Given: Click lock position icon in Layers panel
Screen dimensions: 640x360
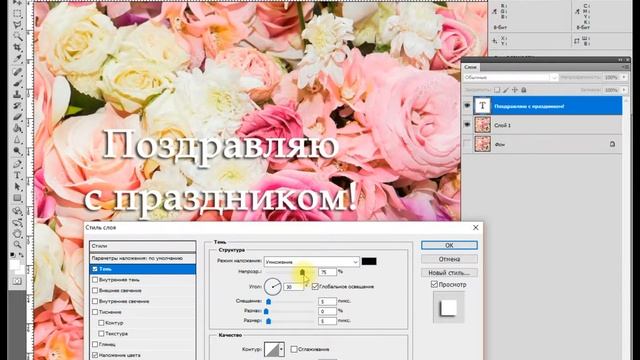Looking at the screenshot, I should pyautogui.click(x=515, y=90).
